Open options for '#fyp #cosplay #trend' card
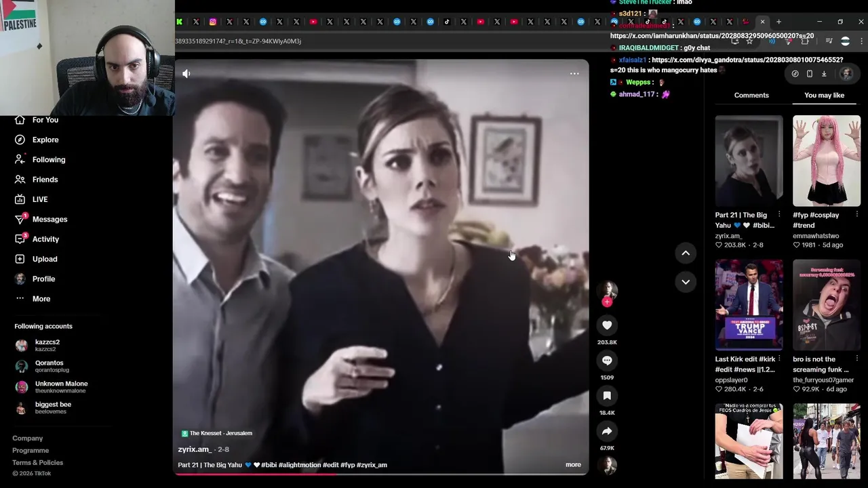This screenshot has height=488, width=868. 856,215
